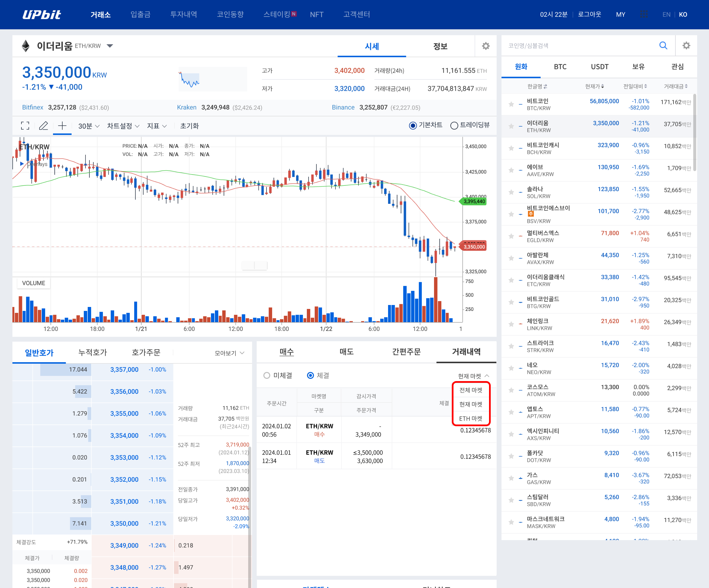Screen dimensions: 709x588
Task: Sort coin list by 전일대비
Action: [635, 87]
